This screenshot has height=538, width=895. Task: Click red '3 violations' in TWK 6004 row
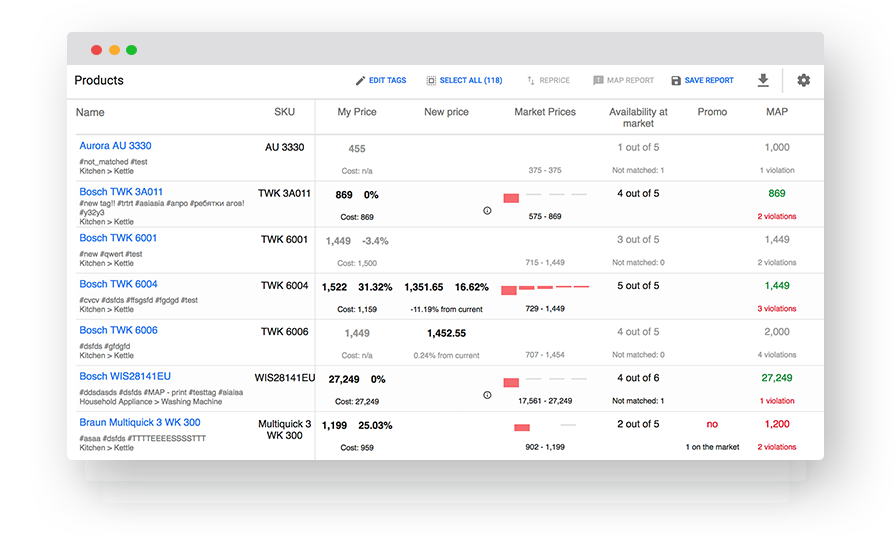777,309
